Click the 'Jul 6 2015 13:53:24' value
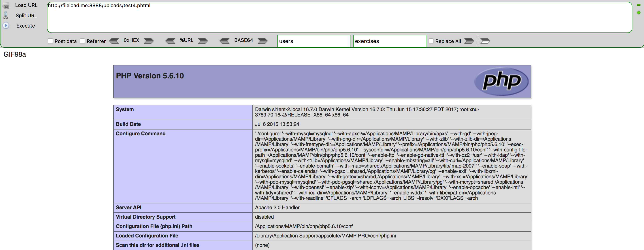This screenshot has height=250, width=644. pyautogui.click(x=277, y=124)
